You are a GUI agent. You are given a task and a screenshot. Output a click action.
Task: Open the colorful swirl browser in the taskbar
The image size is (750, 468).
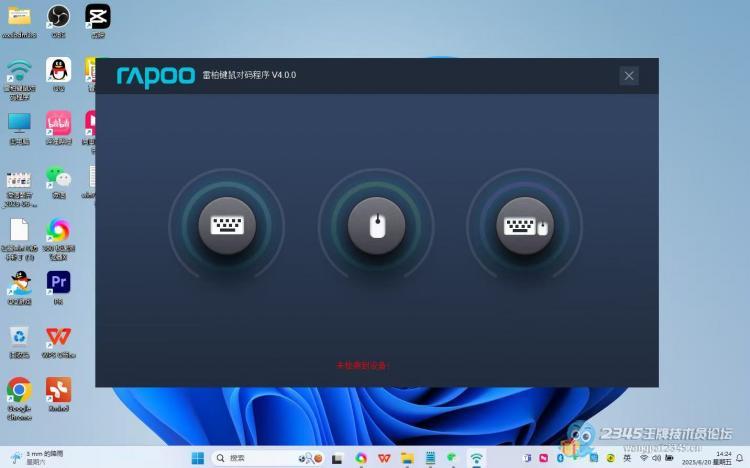click(x=361, y=458)
